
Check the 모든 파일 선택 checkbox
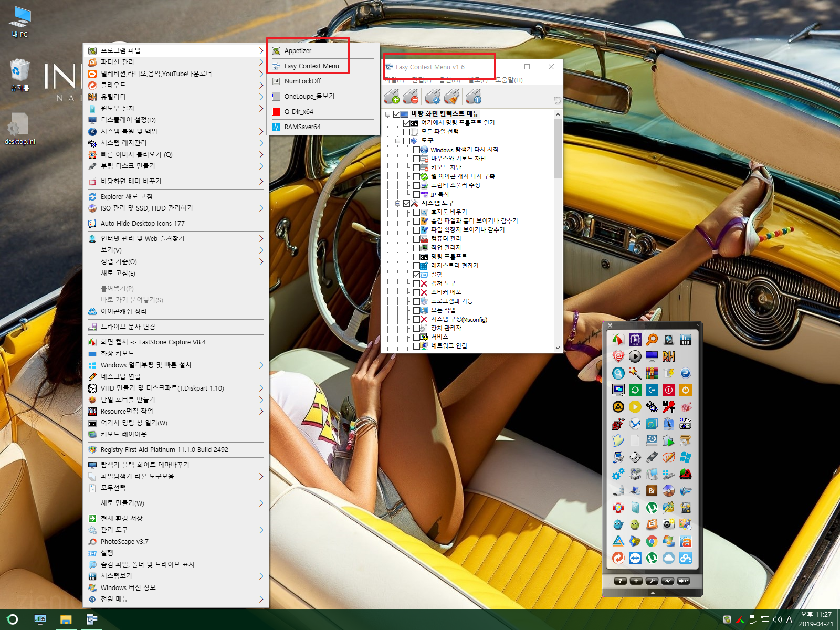(x=406, y=132)
